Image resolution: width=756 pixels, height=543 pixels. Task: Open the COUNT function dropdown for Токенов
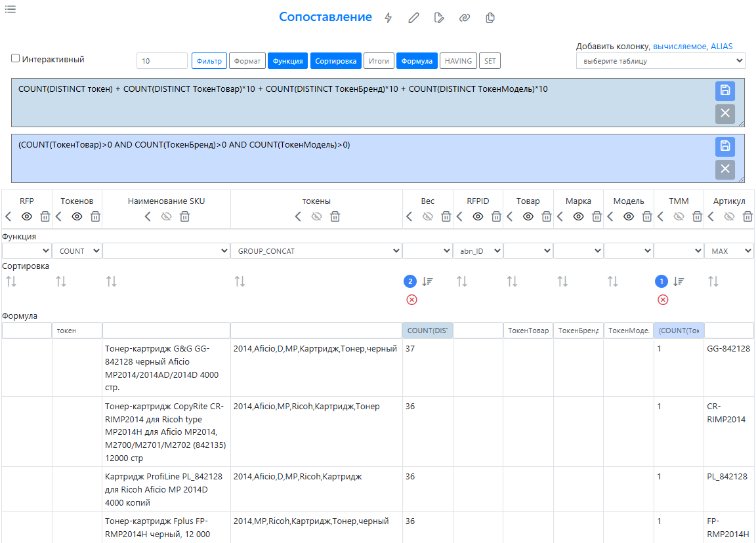coord(77,251)
